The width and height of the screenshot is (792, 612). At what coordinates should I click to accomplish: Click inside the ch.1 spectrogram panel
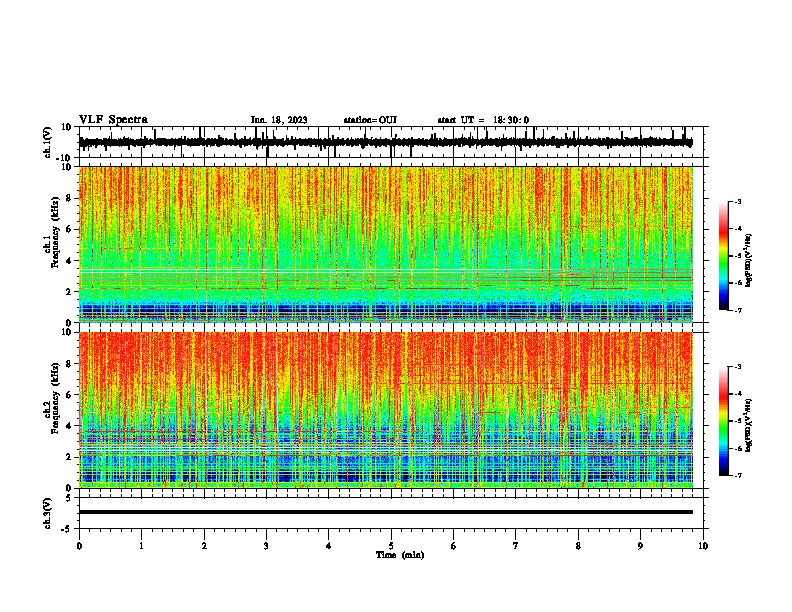pyautogui.click(x=385, y=244)
